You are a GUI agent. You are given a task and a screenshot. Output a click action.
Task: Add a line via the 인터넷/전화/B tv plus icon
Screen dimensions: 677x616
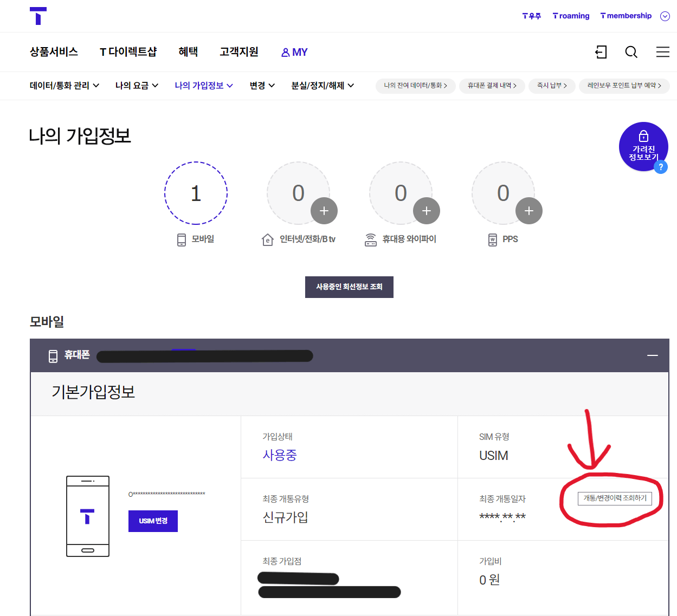point(324,211)
